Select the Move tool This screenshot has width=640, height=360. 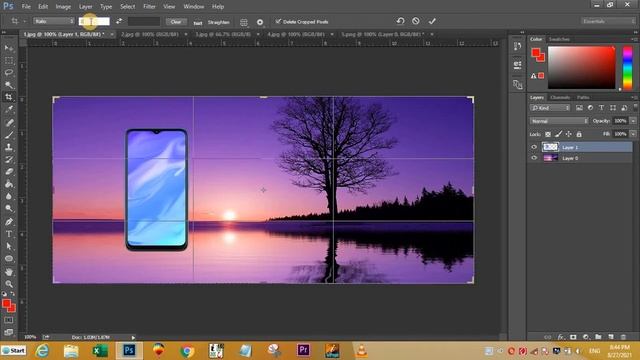coord(9,49)
